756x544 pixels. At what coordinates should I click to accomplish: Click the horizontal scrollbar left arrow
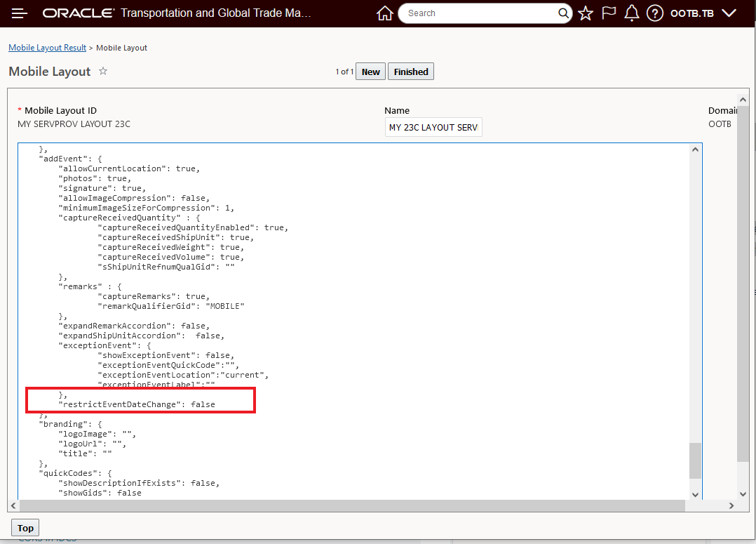point(13,505)
